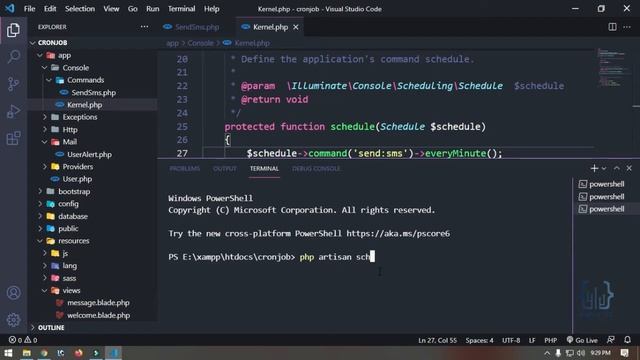Open the View menu
This screenshot has width=640, height=360.
pos(111,9)
